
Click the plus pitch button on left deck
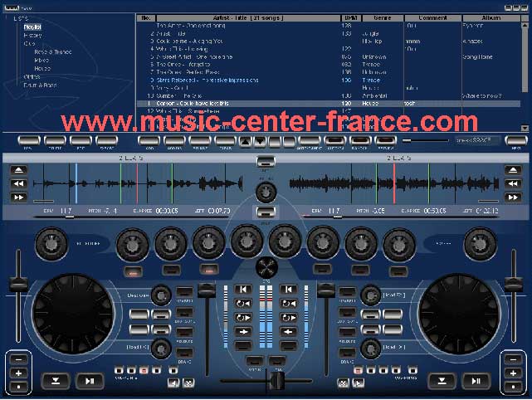point(18,373)
